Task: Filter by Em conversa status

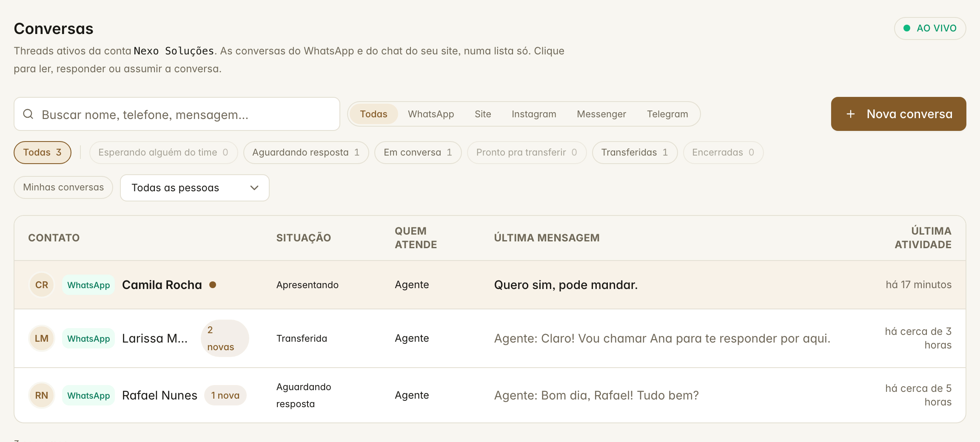Action: [x=418, y=153]
